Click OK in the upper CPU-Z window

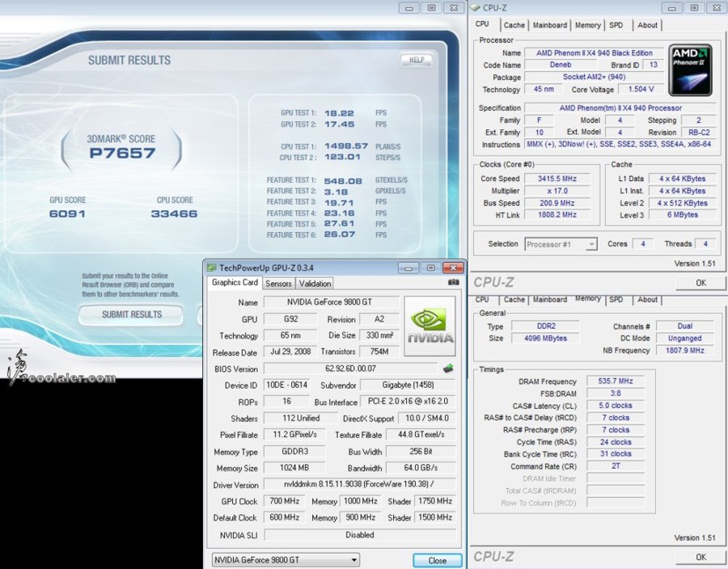[x=700, y=283]
